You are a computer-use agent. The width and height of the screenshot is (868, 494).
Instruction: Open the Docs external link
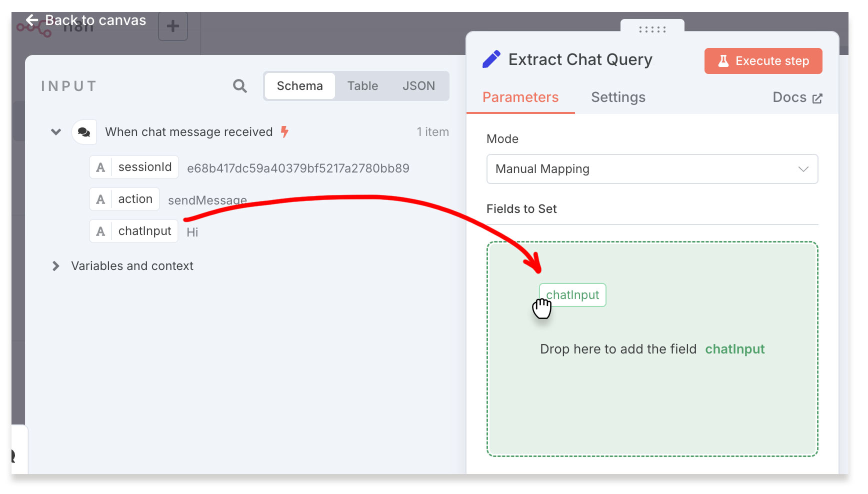click(797, 97)
